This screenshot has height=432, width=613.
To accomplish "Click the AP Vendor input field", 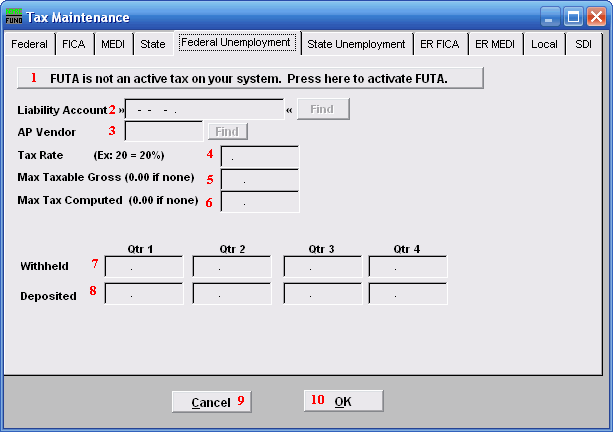I will tap(163, 131).
